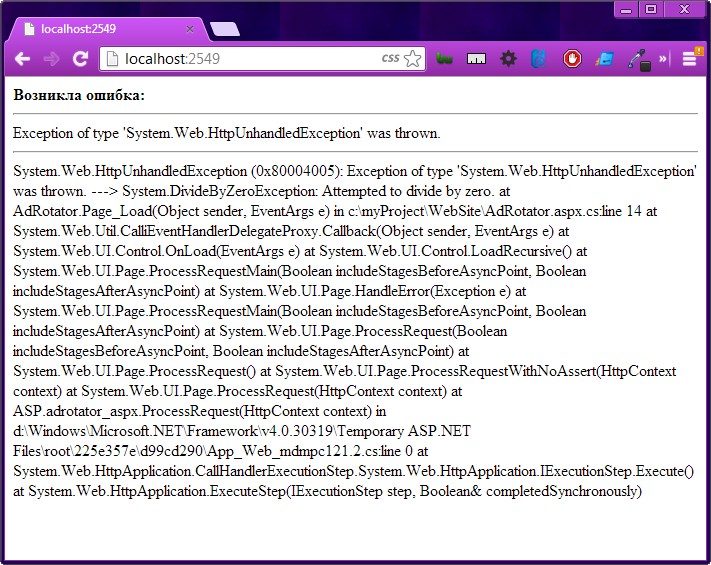
Task: Activate the eyedropper color picker extension
Action: point(639,60)
